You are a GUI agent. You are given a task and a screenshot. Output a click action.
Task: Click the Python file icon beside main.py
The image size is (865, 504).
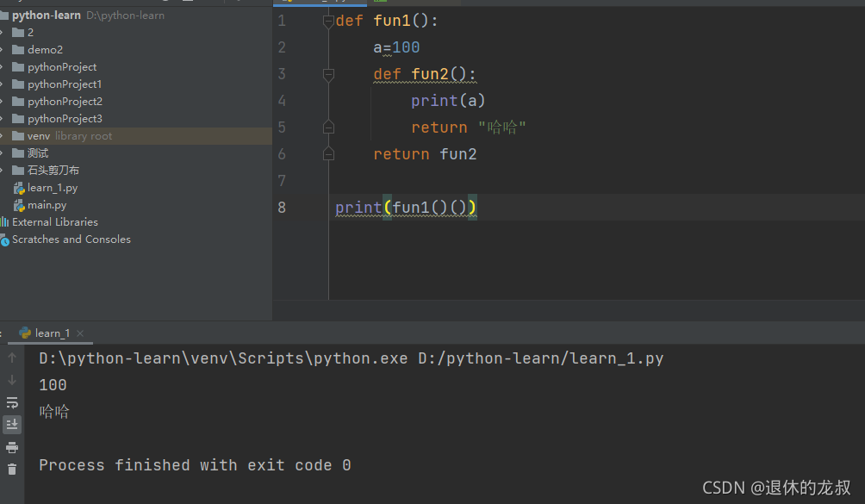point(19,206)
